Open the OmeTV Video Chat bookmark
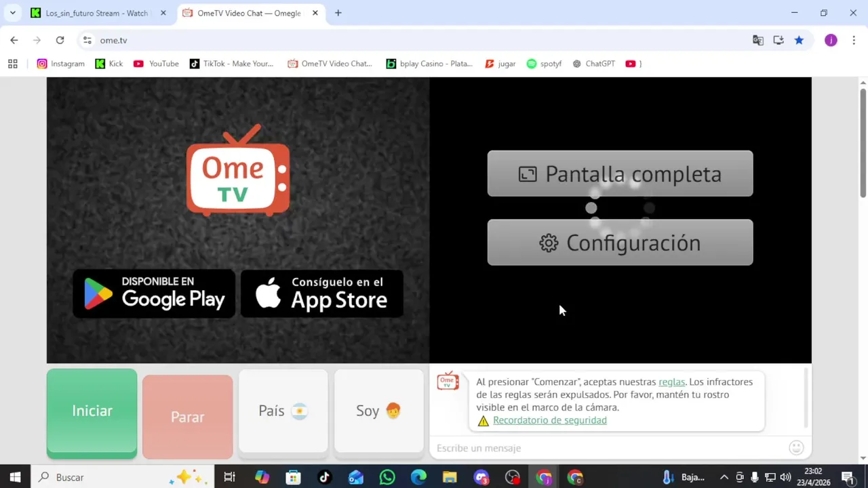Screen dimensions: 868x488 [330, 64]
